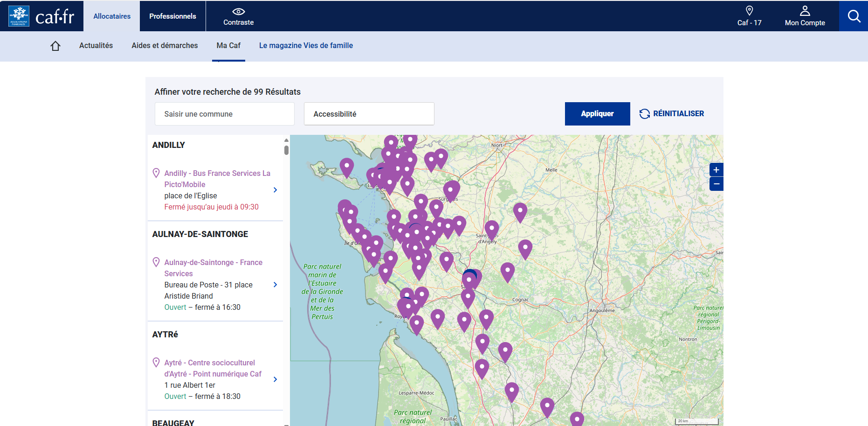Click the Saisir une commune field
The image size is (868, 426).
pyautogui.click(x=224, y=114)
